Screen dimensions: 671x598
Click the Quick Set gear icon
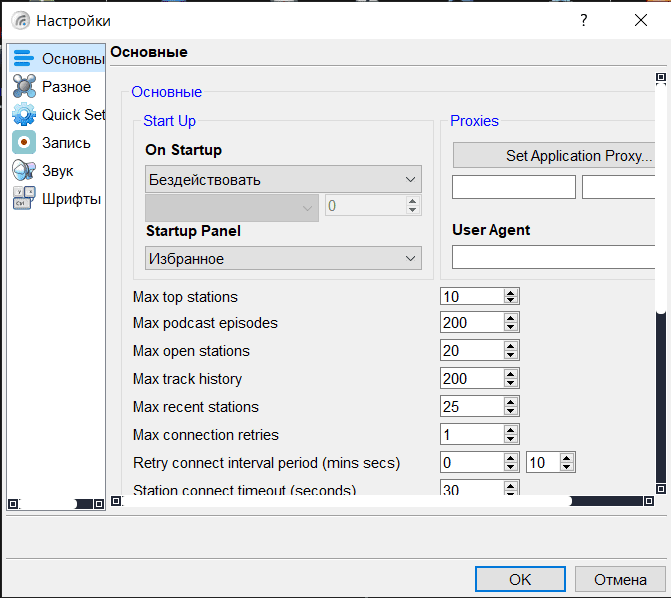[x=24, y=115]
